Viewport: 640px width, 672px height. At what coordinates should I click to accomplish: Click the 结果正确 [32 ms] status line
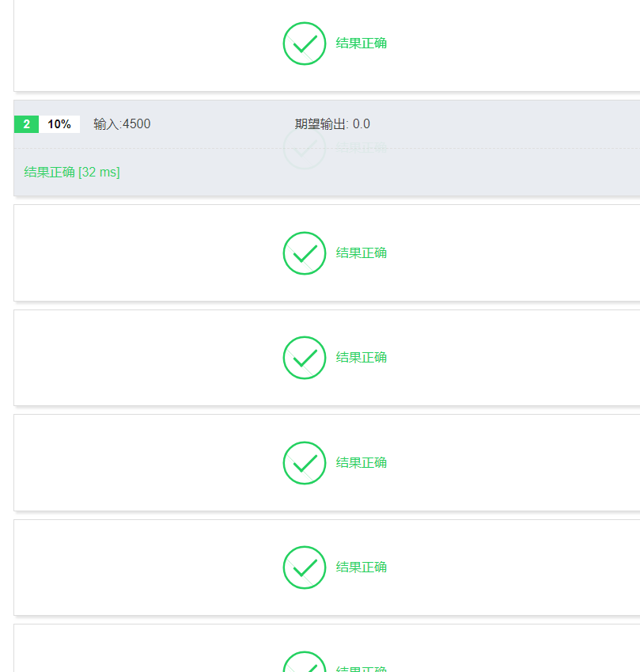tap(72, 173)
